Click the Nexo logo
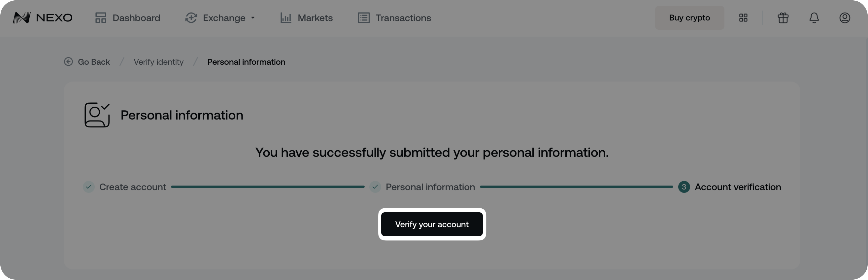Screen dimensions: 868x280 [42, 17]
